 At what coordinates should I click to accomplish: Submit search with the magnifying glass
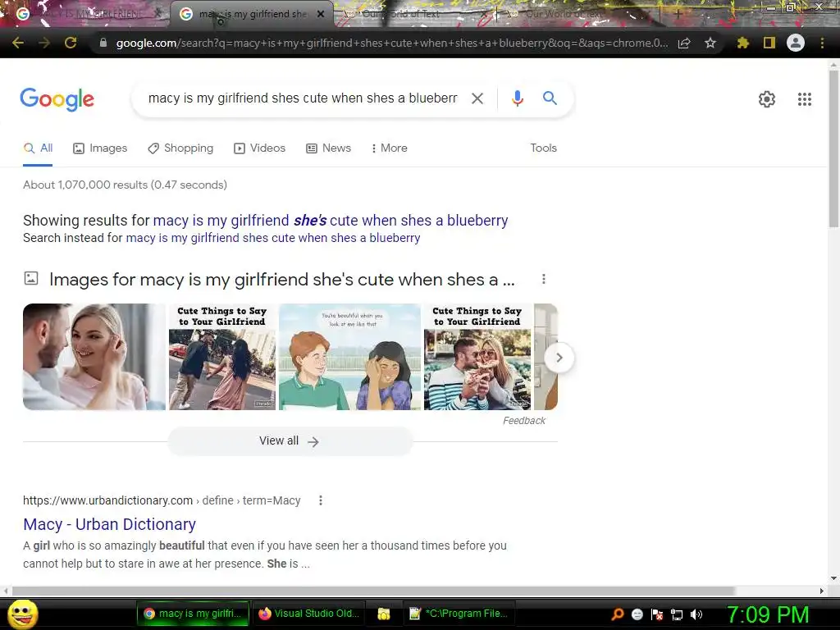pyautogui.click(x=550, y=98)
